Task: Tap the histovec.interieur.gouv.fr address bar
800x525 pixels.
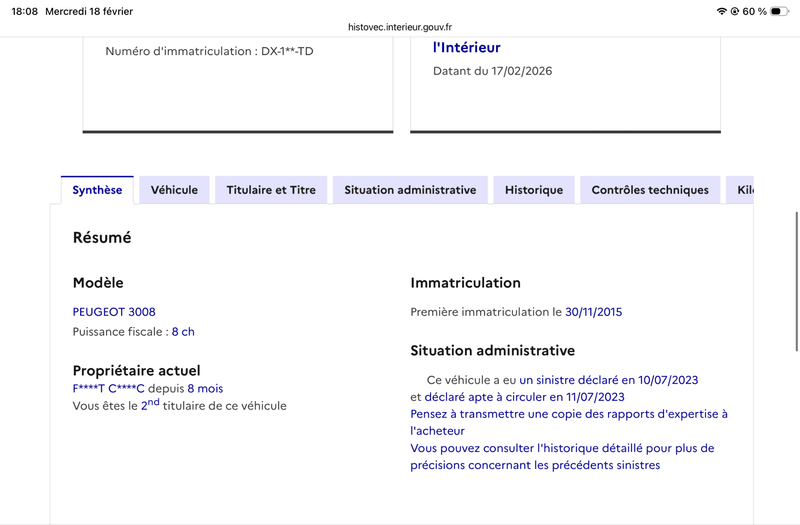Action: coord(400,27)
